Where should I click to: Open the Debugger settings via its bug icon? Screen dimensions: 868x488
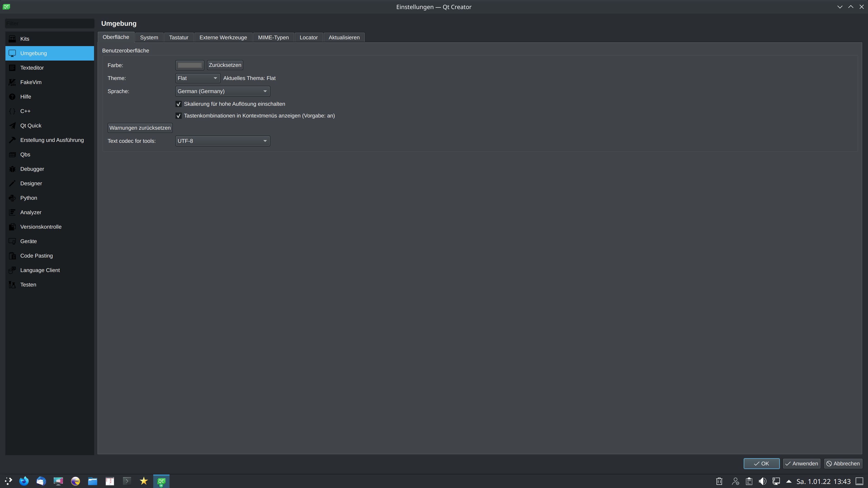[12, 169]
